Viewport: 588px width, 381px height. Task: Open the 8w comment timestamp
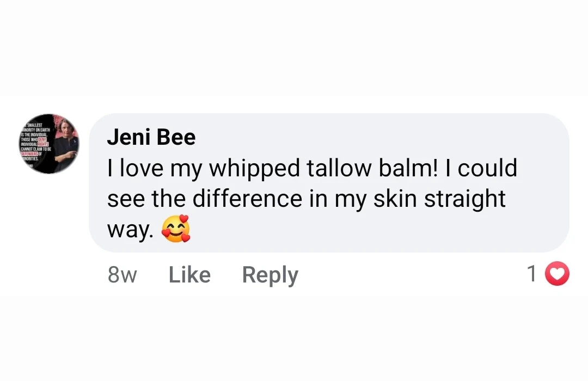(122, 275)
